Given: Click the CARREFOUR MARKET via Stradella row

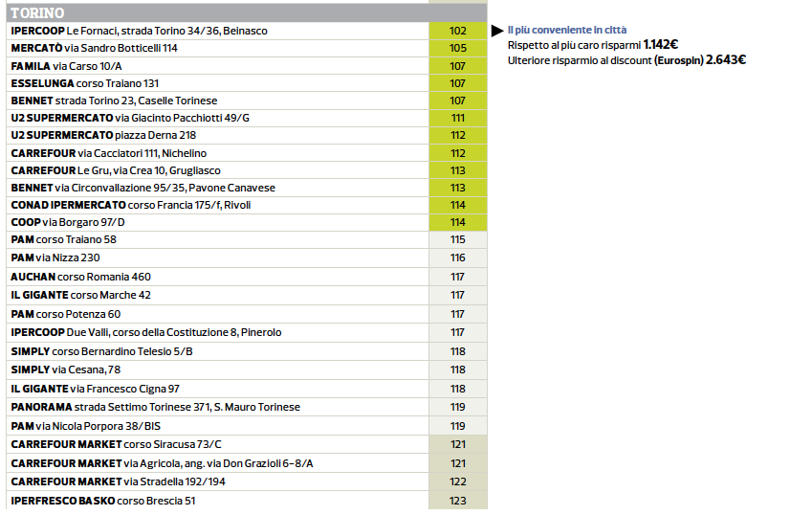Looking at the screenshot, I should [120, 481].
